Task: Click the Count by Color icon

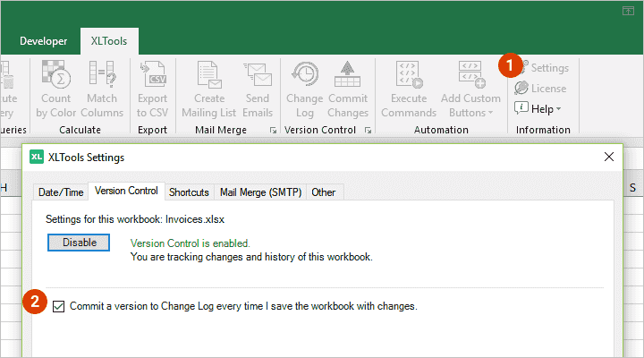Action: coord(56,74)
